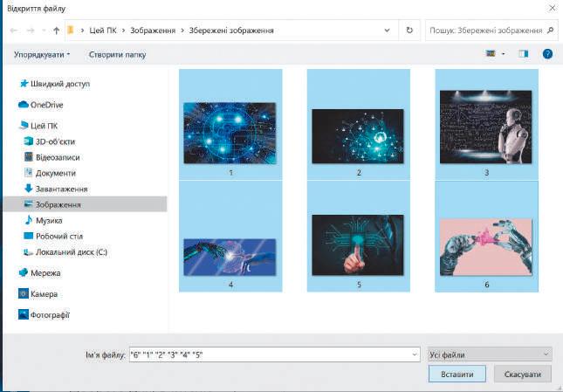Click 'Вставити' to insert selected images

[457, 374]
